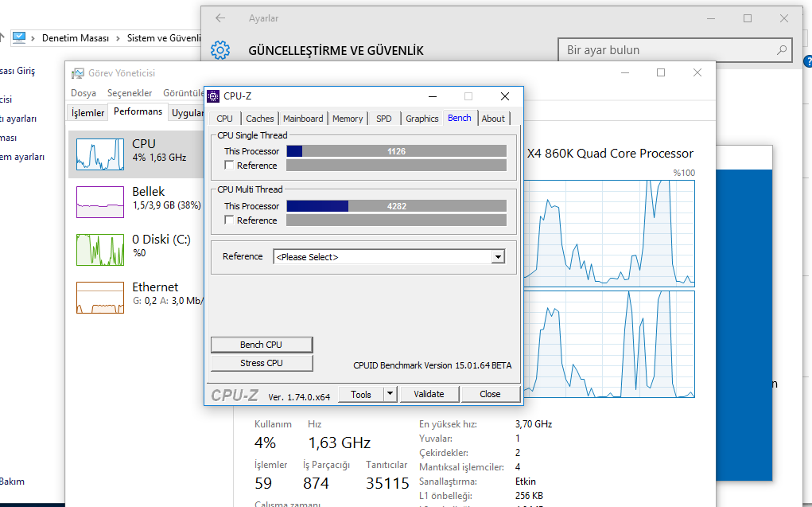Select Performans tab in Görev Yöneticisi
Screen dimensions: 812x507
[138, 111]
